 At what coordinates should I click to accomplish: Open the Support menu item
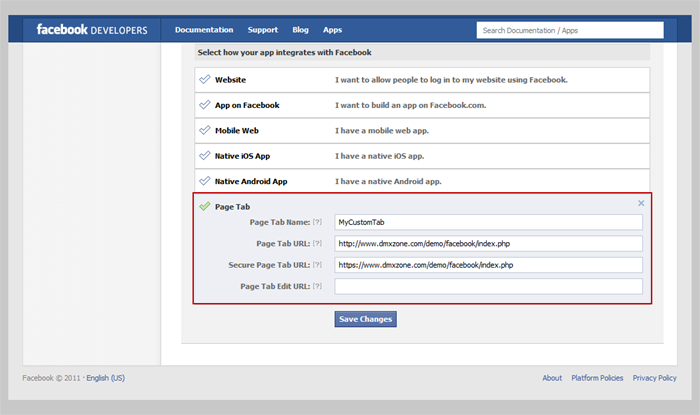point(262,30)
